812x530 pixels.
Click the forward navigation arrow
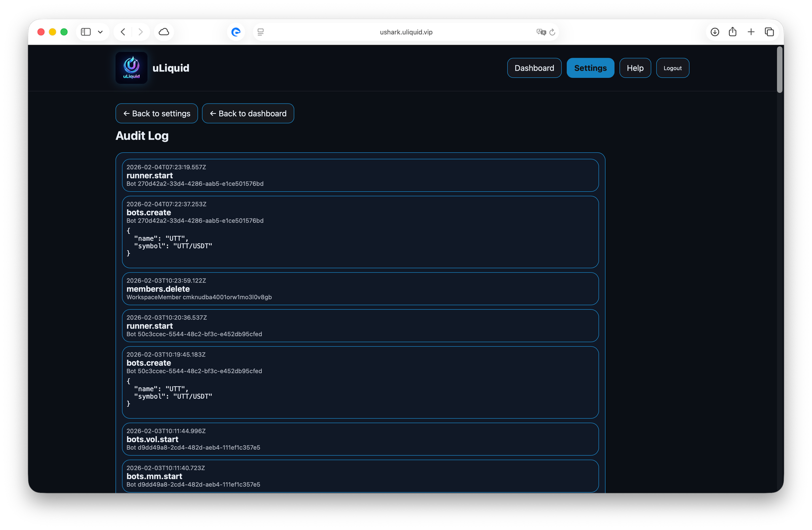[141, 31]
